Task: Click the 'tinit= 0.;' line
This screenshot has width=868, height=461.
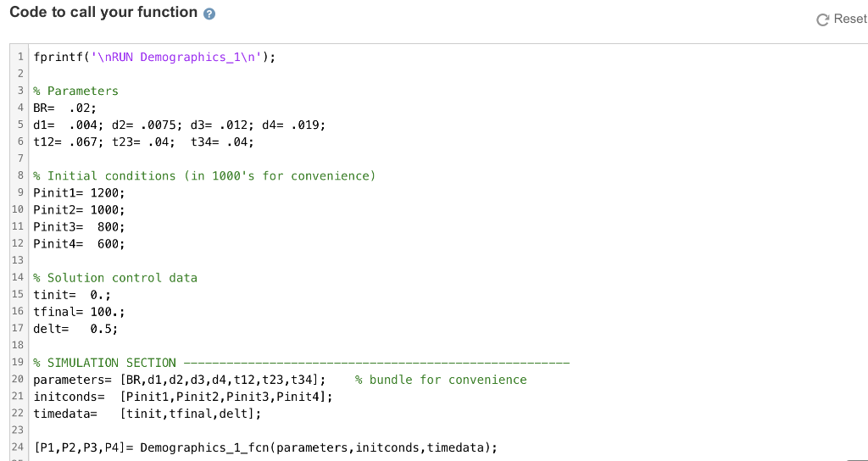Action: [72, 295]
